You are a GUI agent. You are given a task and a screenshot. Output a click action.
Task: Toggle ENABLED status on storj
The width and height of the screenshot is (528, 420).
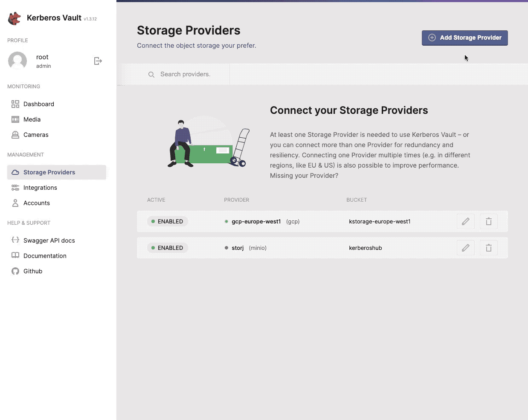167,247
